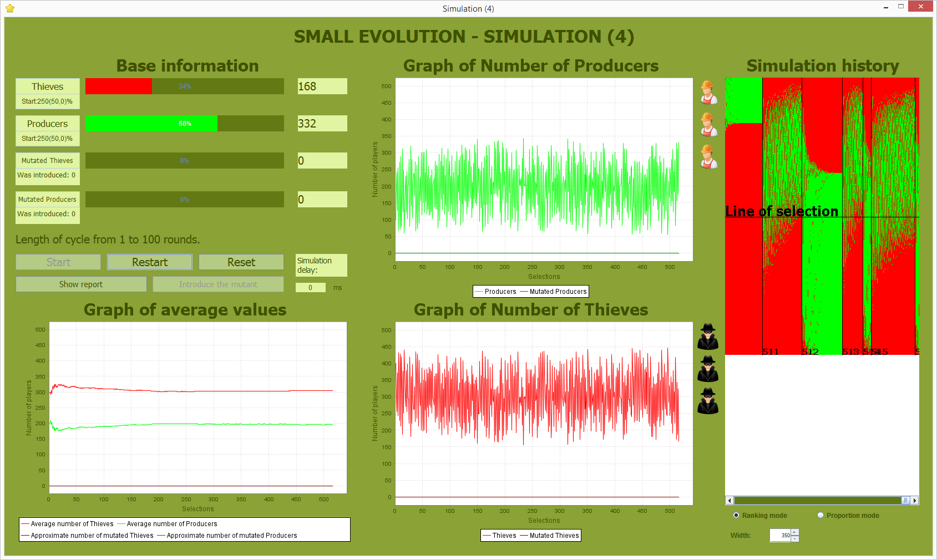Click Approximate number of mutated Thieves legend
Screen dimensions: 937x560
(87, 536)
